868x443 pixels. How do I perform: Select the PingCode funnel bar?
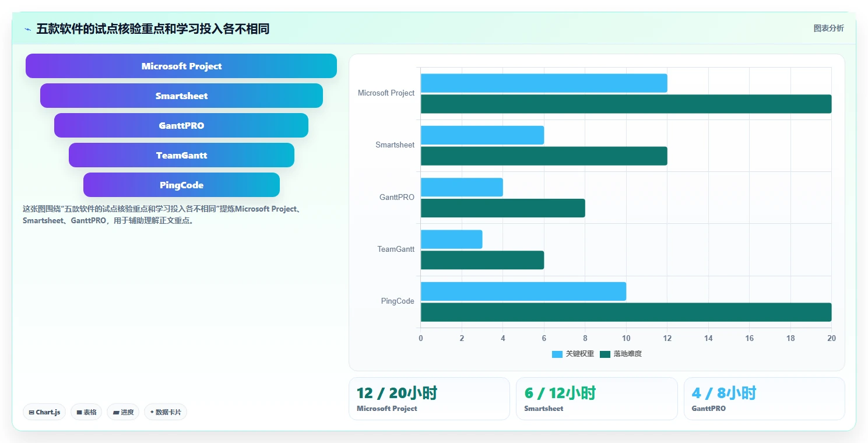click(x=181, y=185)
